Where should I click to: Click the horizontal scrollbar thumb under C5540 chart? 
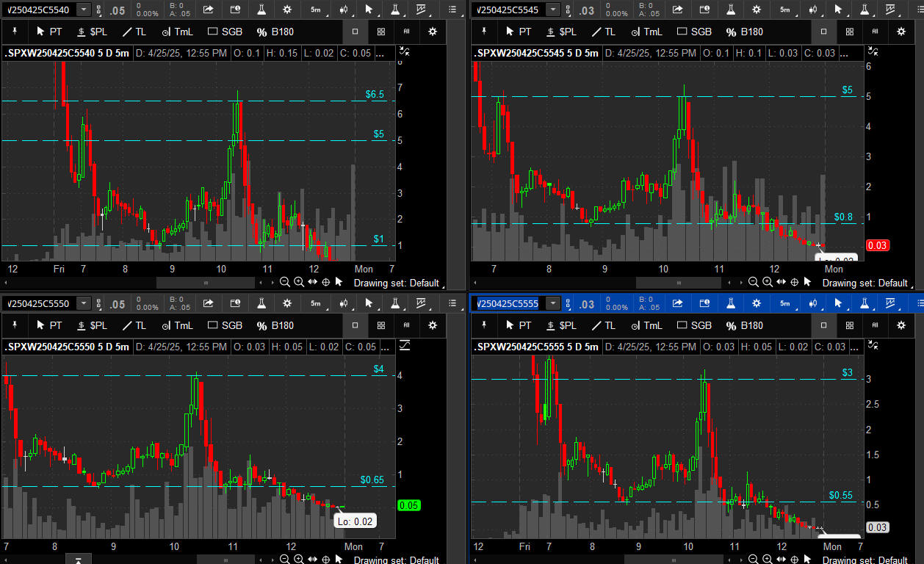click(x=205, y=282)
